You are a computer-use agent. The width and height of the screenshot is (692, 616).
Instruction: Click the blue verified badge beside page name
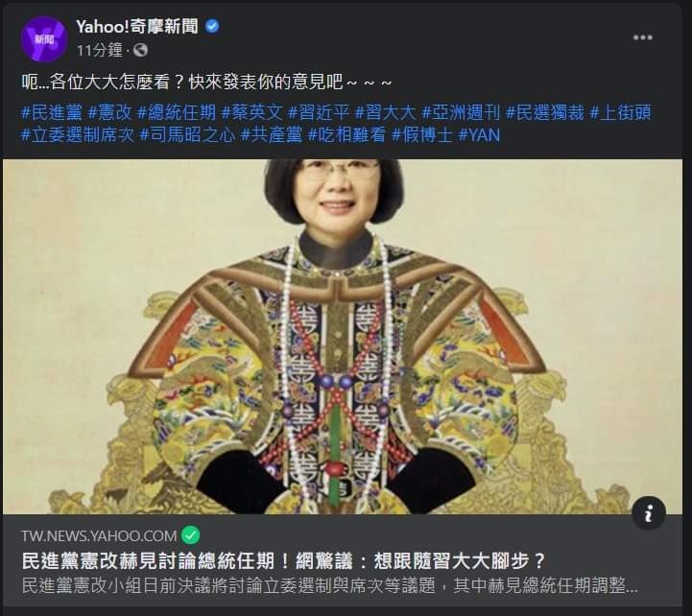pos(212,27)
